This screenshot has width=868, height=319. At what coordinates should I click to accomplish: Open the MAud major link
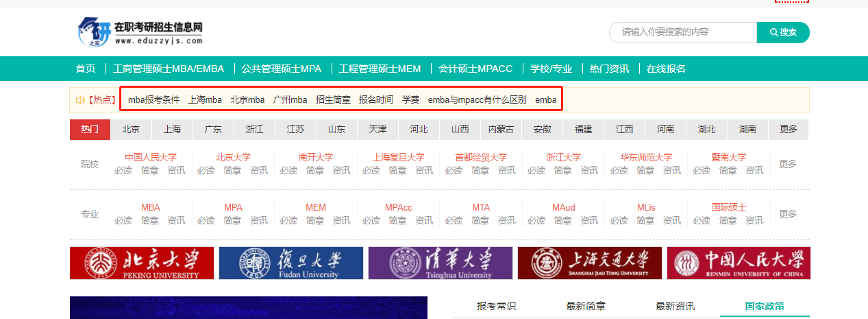[x=564, y=207]
